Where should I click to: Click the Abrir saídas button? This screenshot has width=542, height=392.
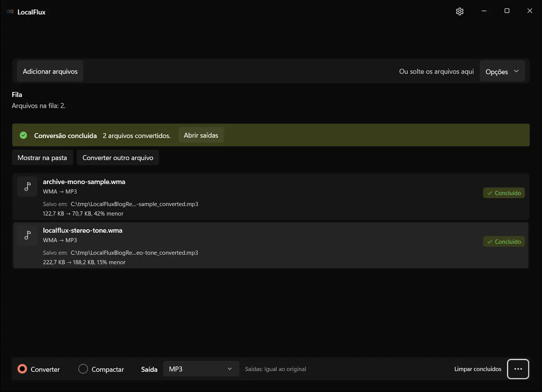tap(201, 135)
